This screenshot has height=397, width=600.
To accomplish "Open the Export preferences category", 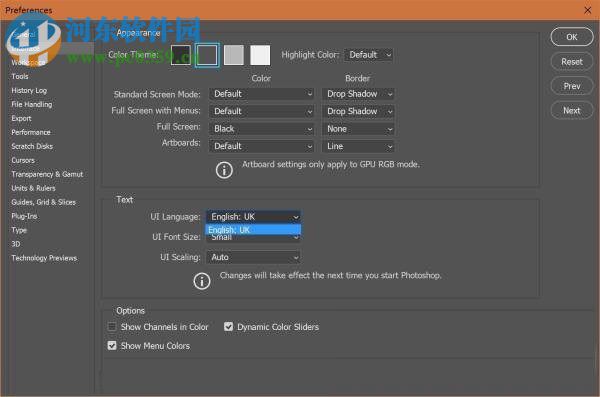I will click(x=21, y=119).
